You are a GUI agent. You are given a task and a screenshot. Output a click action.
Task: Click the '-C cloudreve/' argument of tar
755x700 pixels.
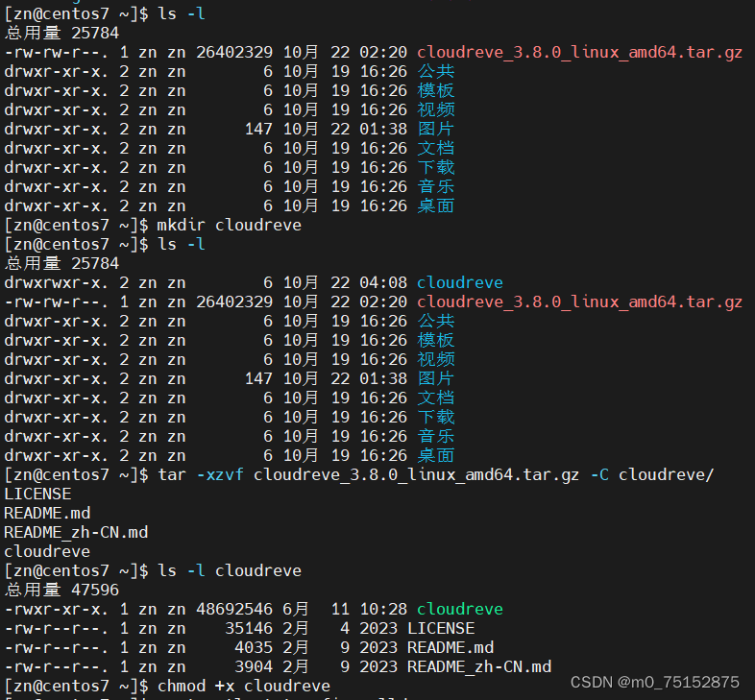(652, 475)
